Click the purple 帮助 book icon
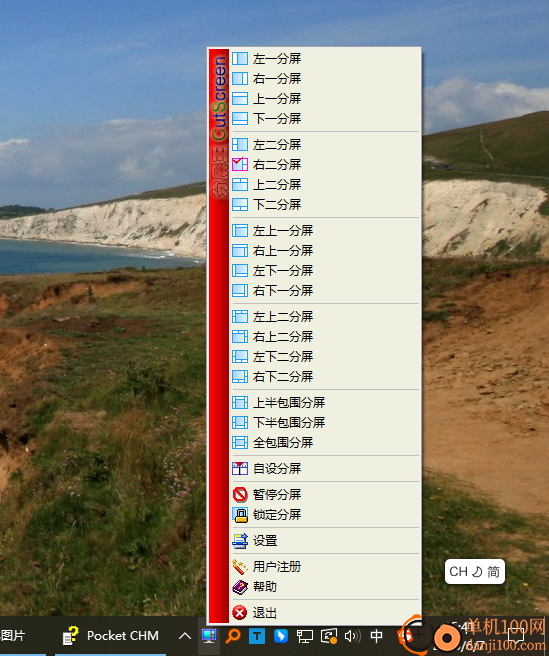The width and height of the screenshot is (549, 656). coord(240,587)
